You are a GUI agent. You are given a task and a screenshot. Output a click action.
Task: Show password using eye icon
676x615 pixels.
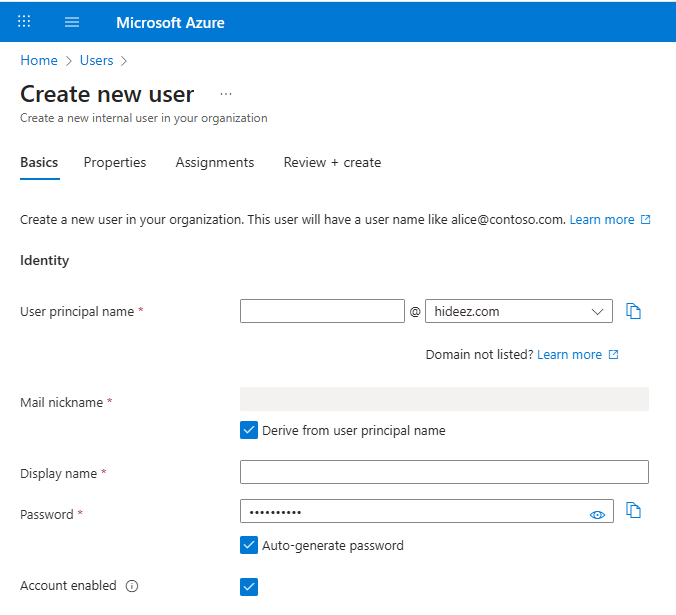pyautogui.click(x=598, y=514)
